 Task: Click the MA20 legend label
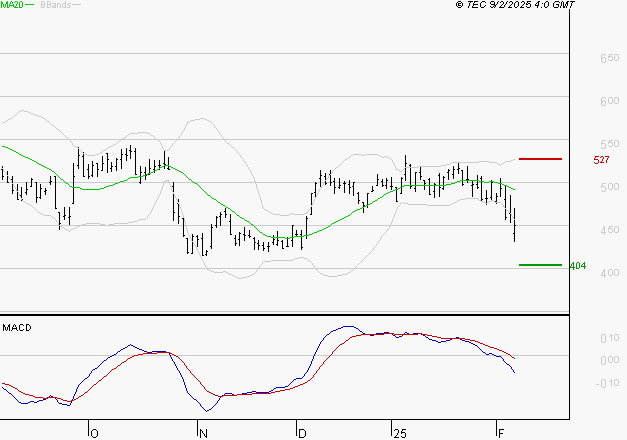[12, 5]
